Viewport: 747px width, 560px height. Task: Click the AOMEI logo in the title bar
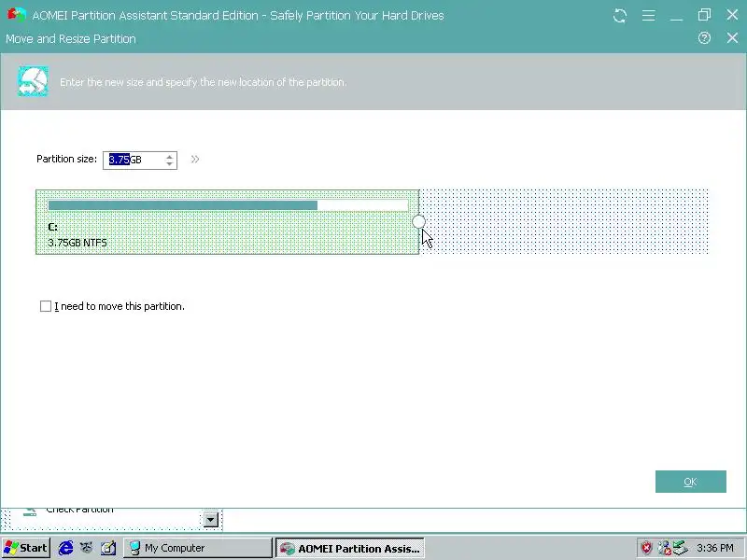pyautogui.click(x=16, y=15)
